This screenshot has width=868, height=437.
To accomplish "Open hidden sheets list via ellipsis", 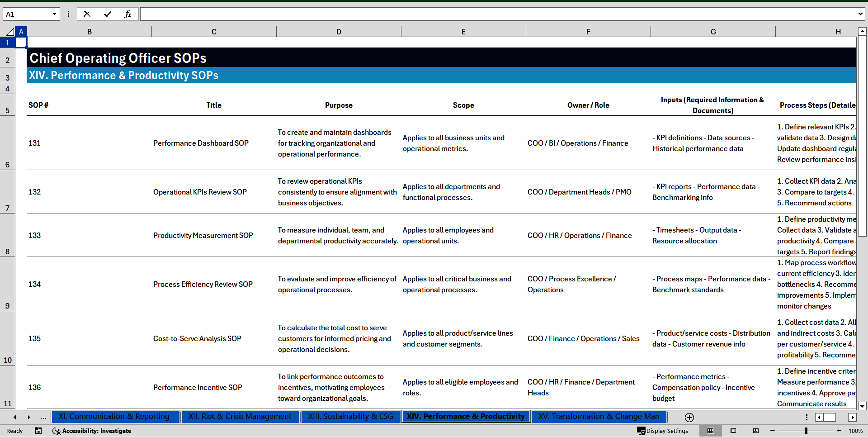I will tap(43, 417).
